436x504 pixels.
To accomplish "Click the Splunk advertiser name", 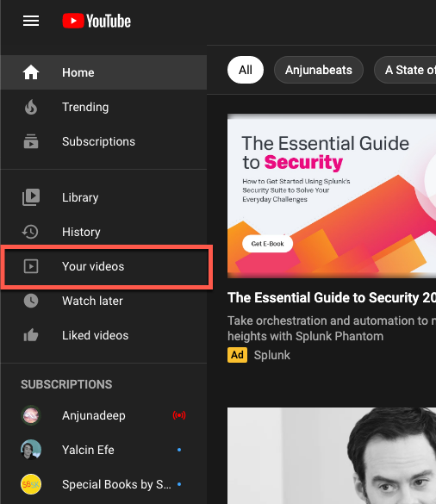I will point(272,355).
